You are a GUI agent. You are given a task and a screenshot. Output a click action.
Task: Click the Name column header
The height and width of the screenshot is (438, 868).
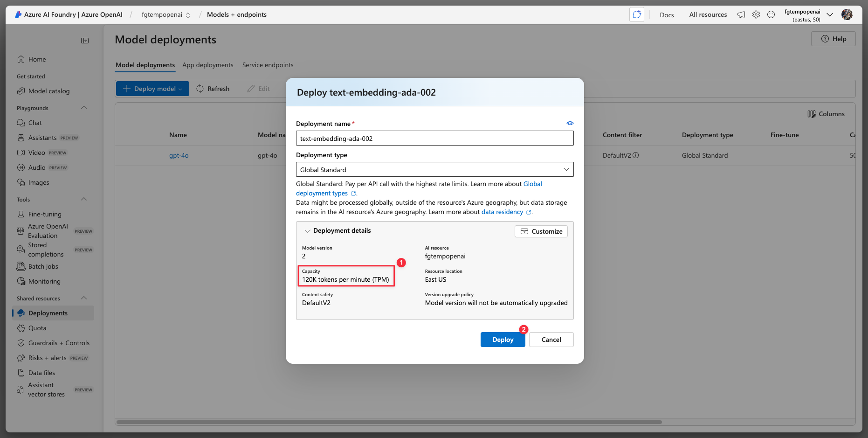178,135
